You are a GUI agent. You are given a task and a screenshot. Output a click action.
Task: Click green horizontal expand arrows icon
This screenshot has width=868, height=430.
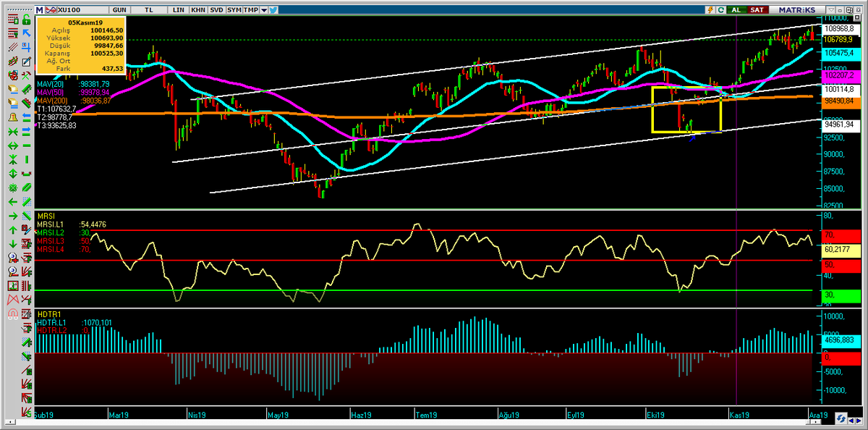[13, 145]
